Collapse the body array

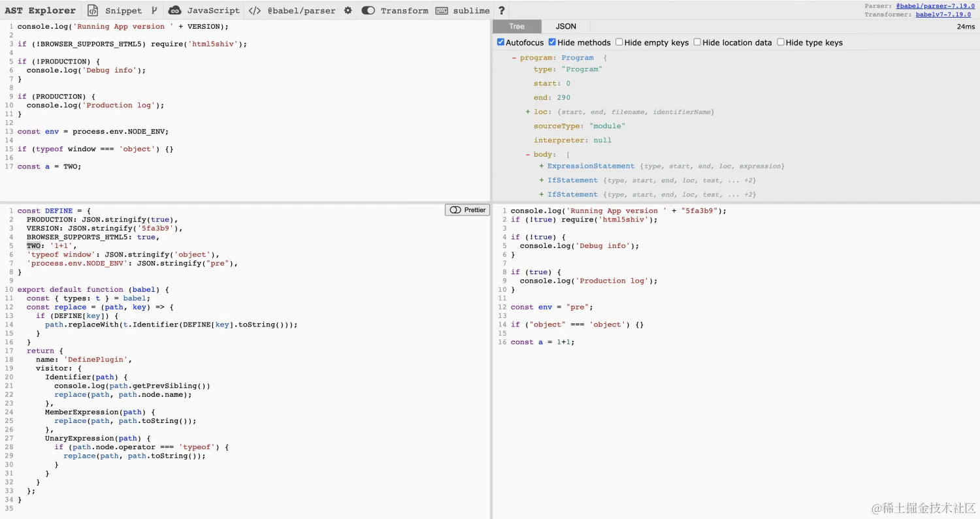click(528, 155)
